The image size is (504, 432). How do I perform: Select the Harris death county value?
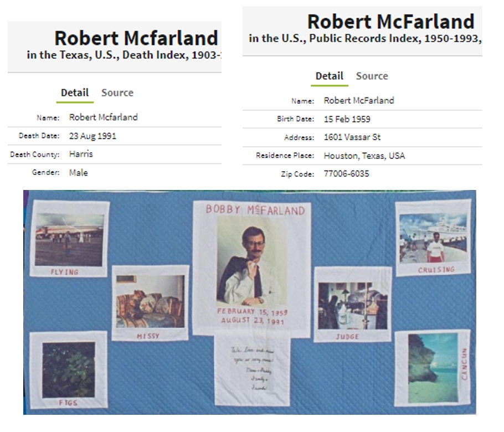pyautogui.click(x=81, y=154)
